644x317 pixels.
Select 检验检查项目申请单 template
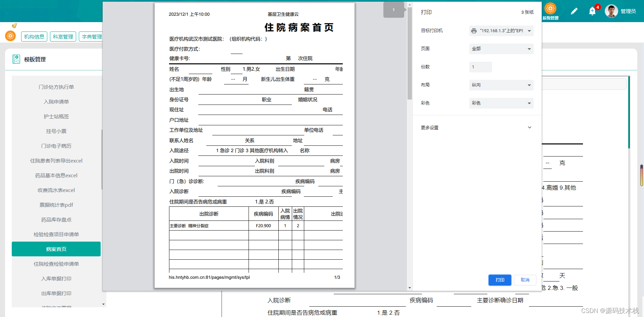[x=56, y=234]
